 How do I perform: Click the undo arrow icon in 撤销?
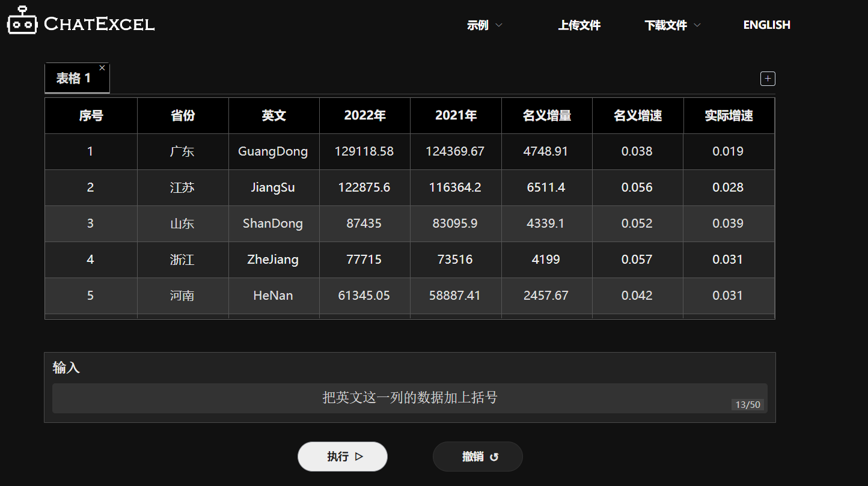click(494, 457)
